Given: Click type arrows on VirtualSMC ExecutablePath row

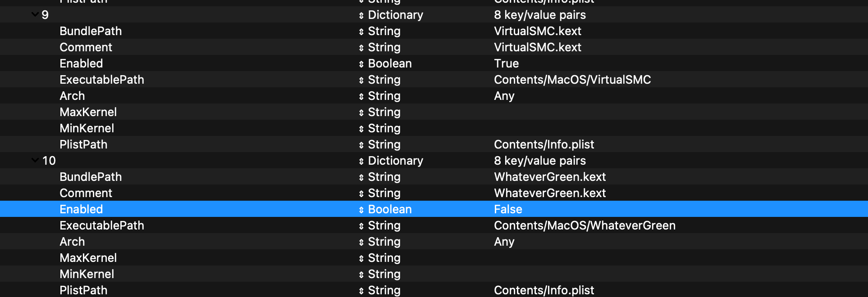Looking at the screenshot, I should pyautogui.click(x=361, y=80).
